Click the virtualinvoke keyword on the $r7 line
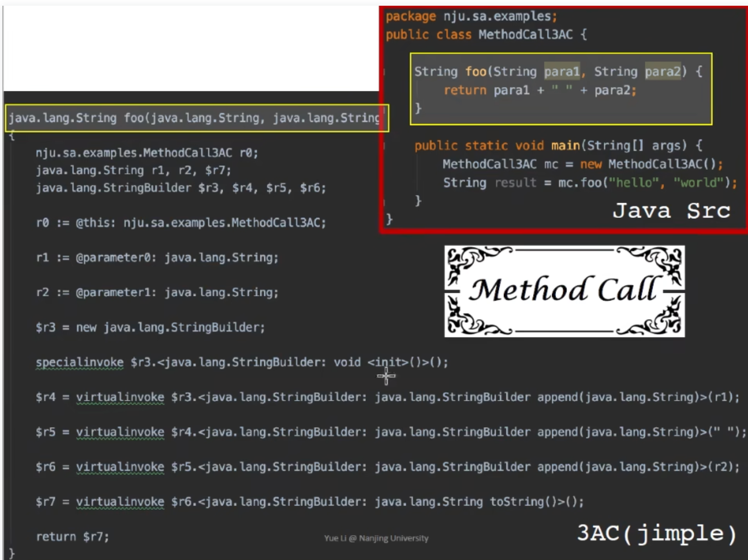The width and height of the screenshot is (748, 560). point(120,502)
